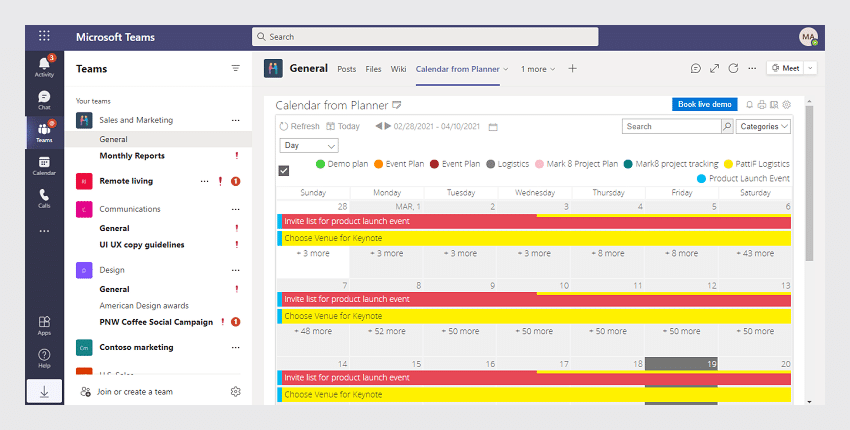Image resolution: width=850 pixels, height=430 pixels.
Task: Open more options for Communications team
Action: coord(235,209)
